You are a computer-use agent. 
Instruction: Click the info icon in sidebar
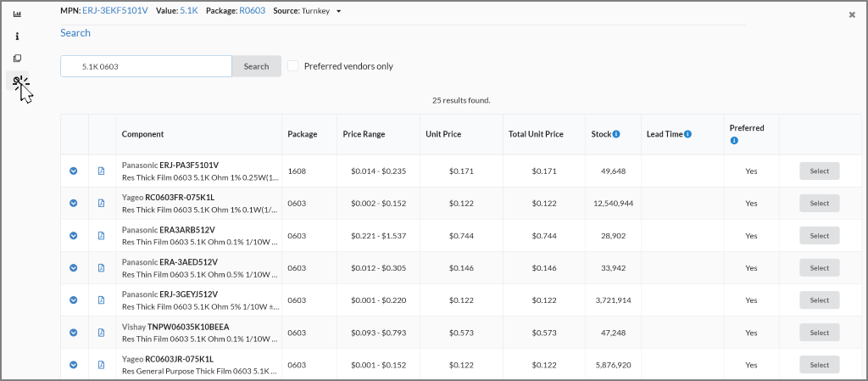click(17, 36)
